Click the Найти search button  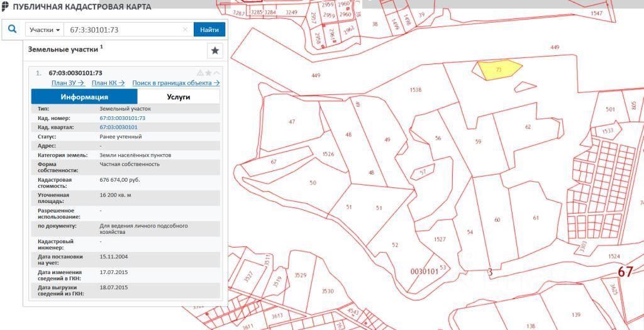click(x=209, y=30)
